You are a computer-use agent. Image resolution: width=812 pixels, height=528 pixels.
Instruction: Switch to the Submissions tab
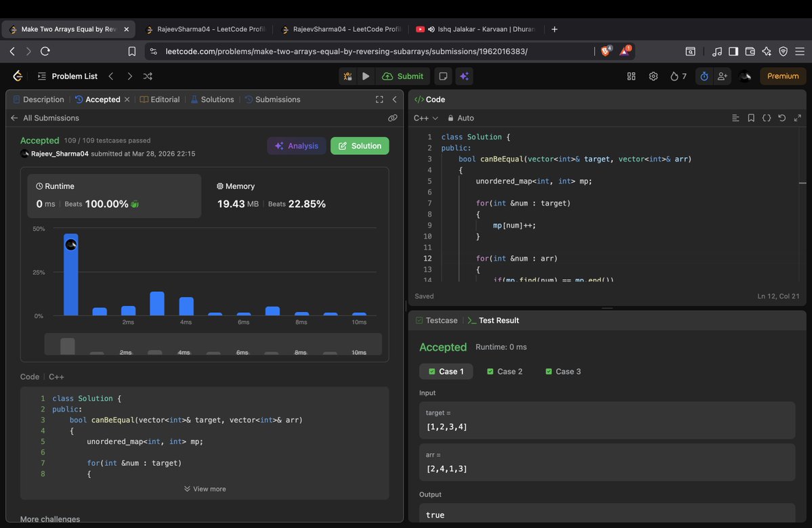272,100
